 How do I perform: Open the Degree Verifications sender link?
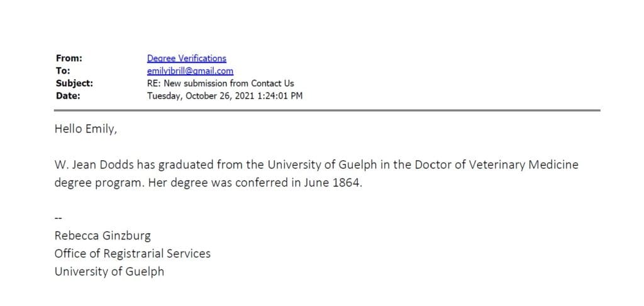coord(186,58)
